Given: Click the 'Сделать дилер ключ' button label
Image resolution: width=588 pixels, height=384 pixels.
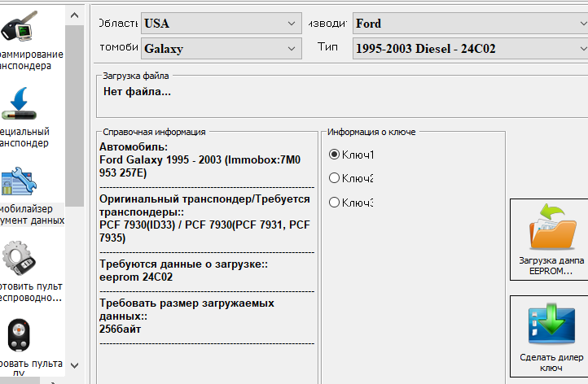Looking at the screenshot, I should tap(551, 363).
